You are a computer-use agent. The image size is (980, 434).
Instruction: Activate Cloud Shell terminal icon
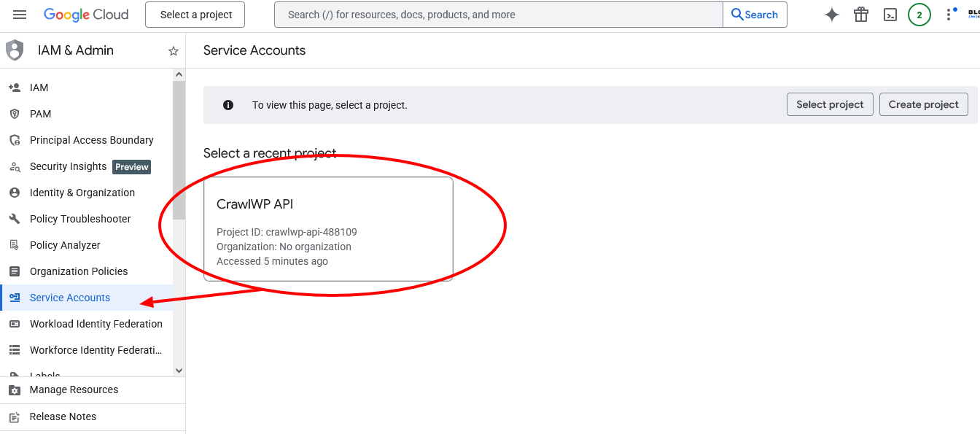(890, 15)
